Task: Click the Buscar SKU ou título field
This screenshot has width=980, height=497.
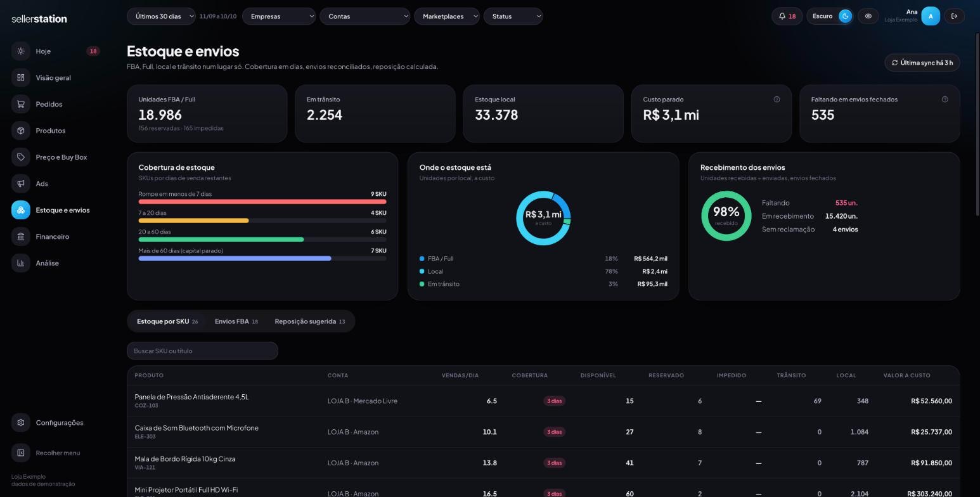Action: (x=202, y=351)
